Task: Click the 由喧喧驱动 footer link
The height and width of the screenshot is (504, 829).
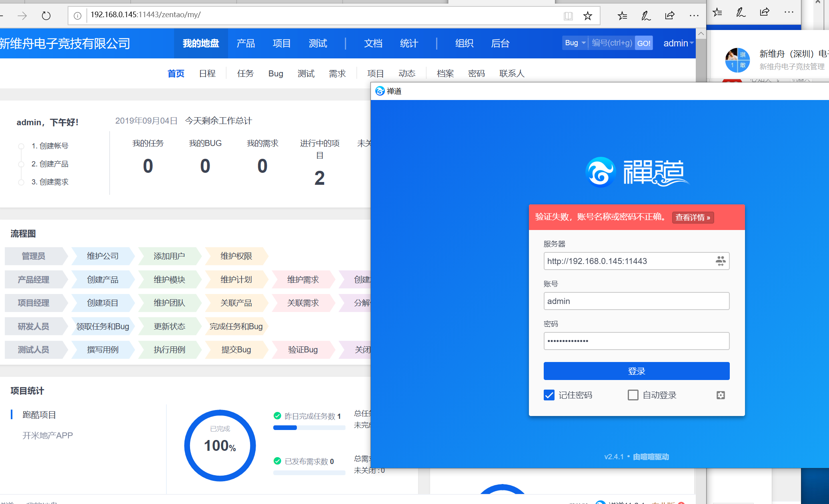Action: click(x=651, y=457)
